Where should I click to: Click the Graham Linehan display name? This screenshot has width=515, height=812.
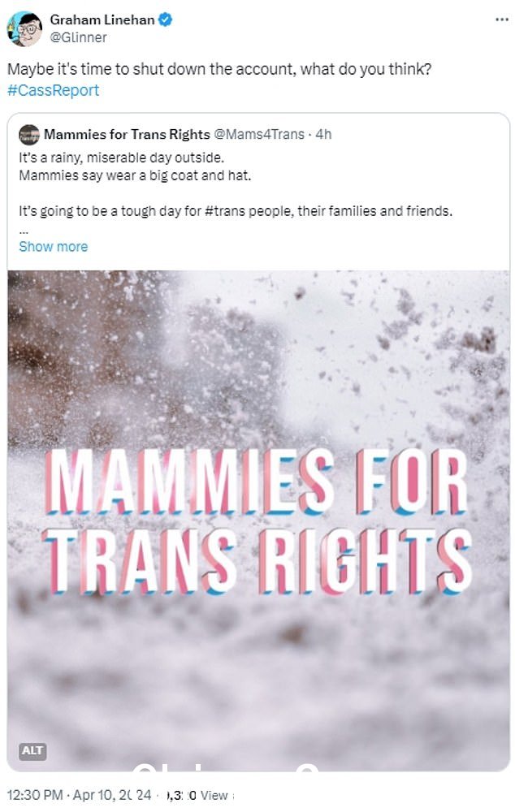click(102, 19)
